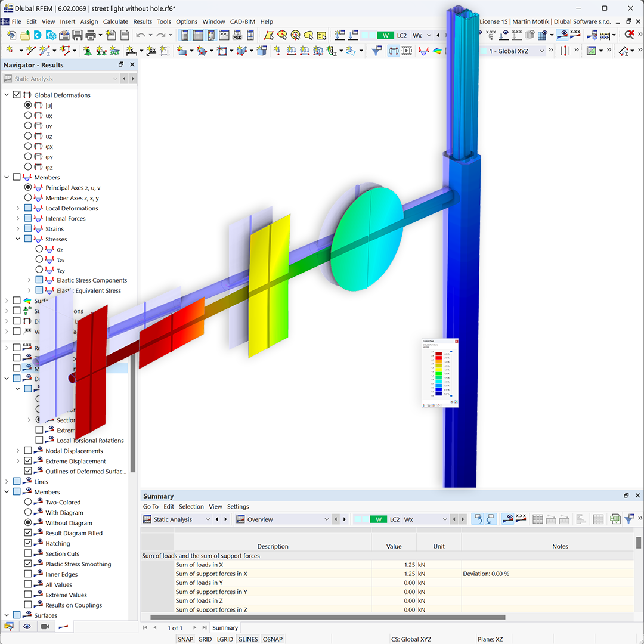Viewport: 644px width, 644px height.
Task: Click the Save icon in the toolbar
Action: [77, 35]
